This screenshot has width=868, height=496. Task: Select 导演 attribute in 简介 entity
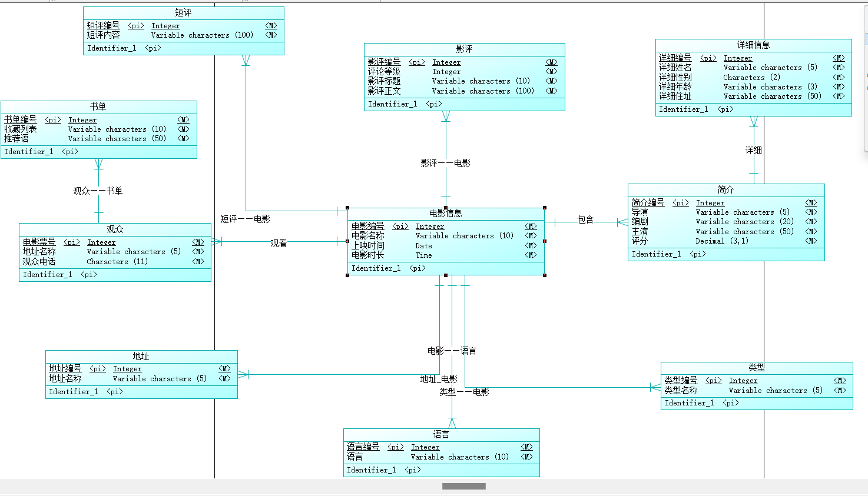(640, 212)
